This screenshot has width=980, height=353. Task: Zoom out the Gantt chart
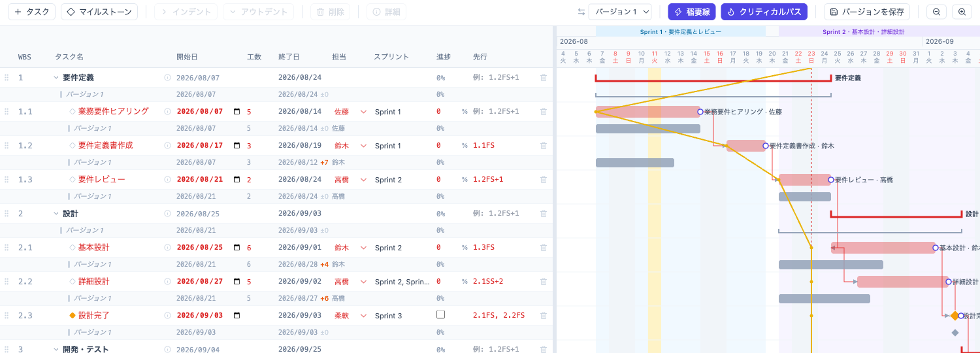(936, 12)
